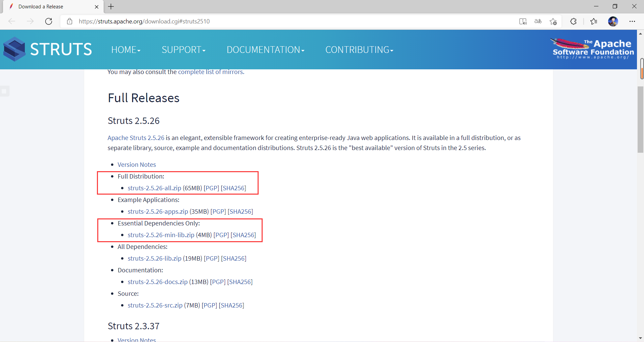Click the Struts 2.3.37 heading
The image size is (644, 342).
(133, 326)
